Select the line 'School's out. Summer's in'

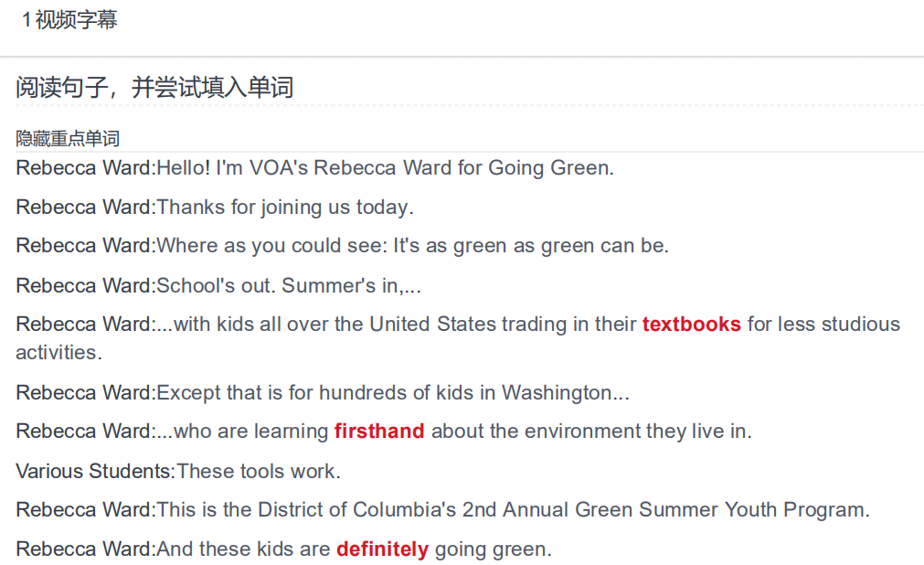(x=218, y=285)
